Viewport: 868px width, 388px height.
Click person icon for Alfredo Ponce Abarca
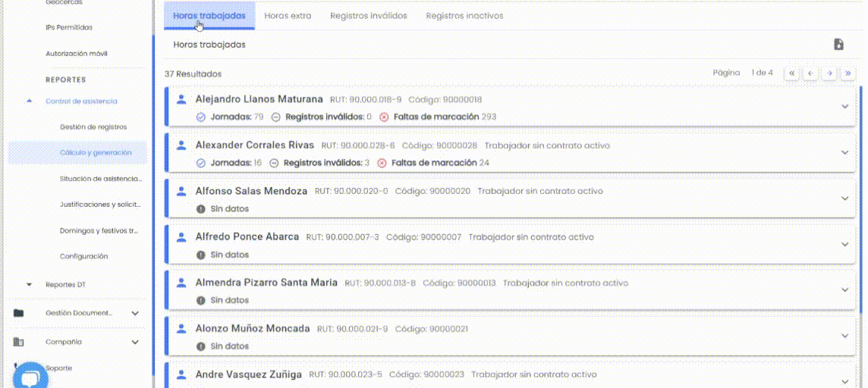[181, 237]
